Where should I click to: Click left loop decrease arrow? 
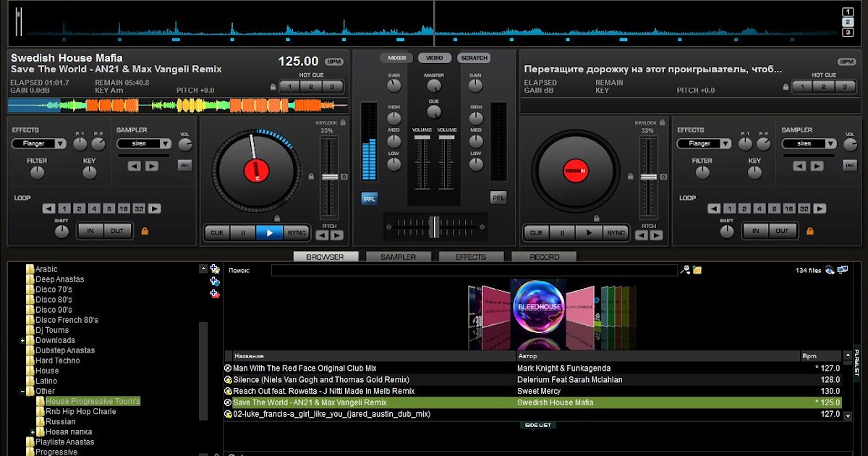pos(48,208)
